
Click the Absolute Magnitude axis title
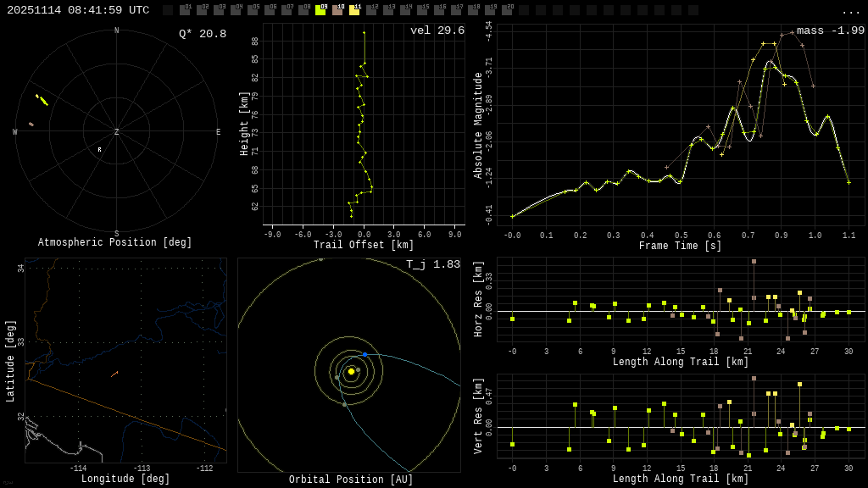coord(477,125)
